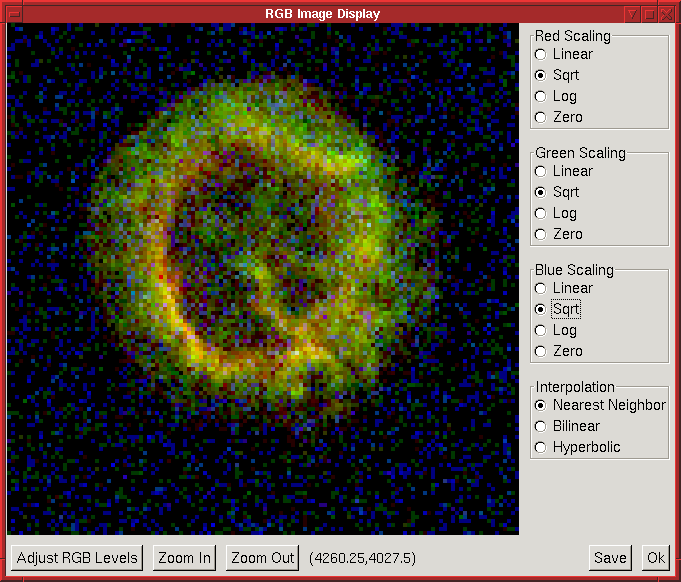Save the RGB image
681x582 pixels.
click(610, 558)
